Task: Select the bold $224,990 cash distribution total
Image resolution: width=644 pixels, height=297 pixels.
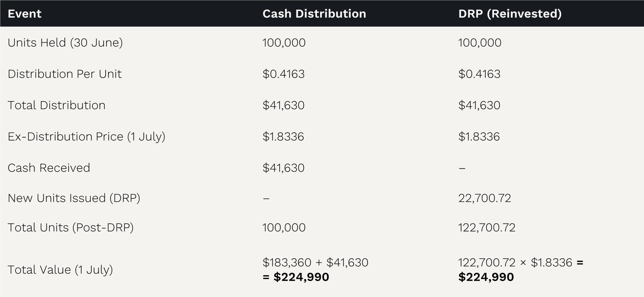Action: pyautogui.click(x=301, y=277)
